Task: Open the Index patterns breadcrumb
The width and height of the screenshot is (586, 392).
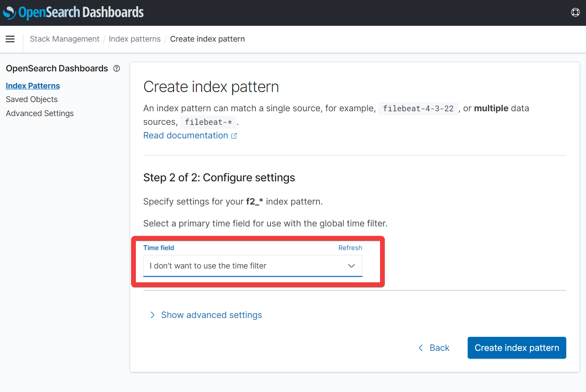Action: 135,39
